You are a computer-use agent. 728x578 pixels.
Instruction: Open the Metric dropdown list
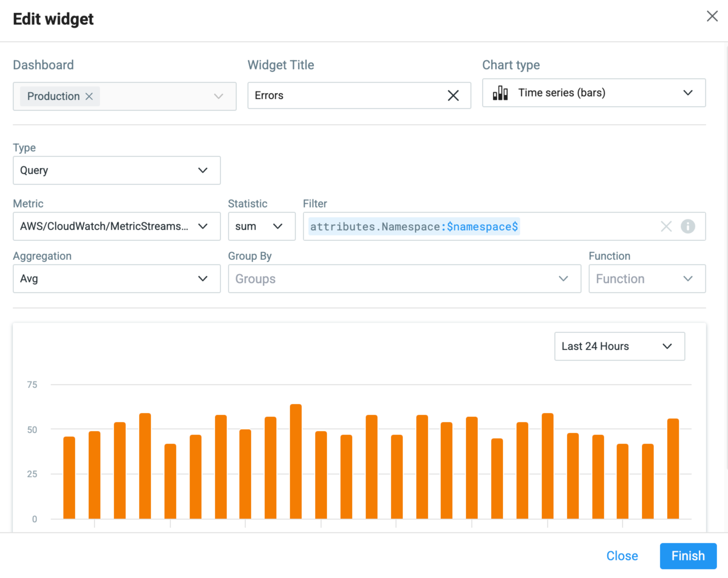117,226
